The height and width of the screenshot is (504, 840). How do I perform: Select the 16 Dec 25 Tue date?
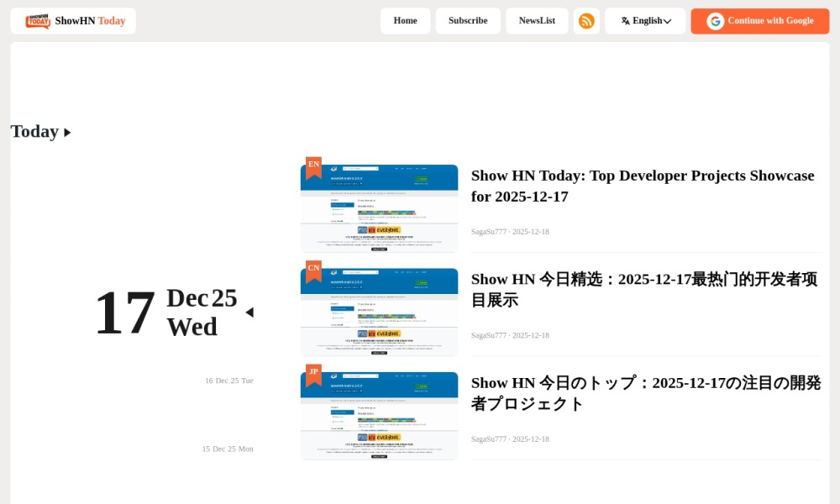point(228,381)
